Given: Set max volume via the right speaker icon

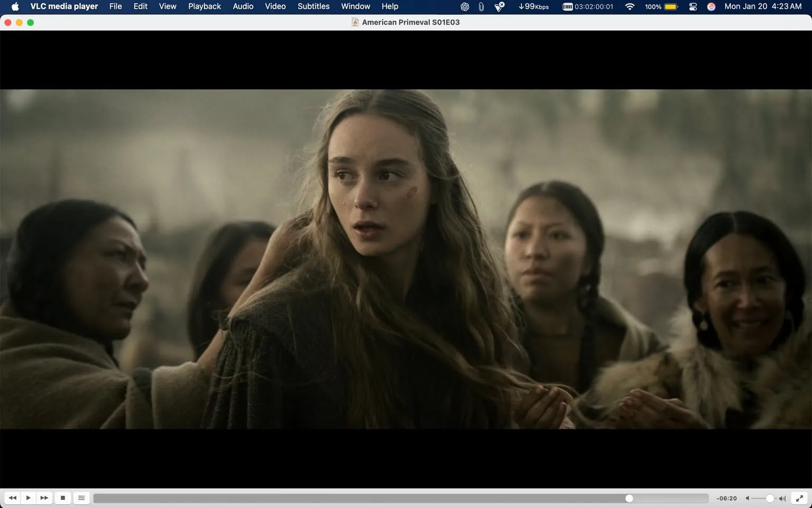Looking at the screenshot, I should coord(783,498).
